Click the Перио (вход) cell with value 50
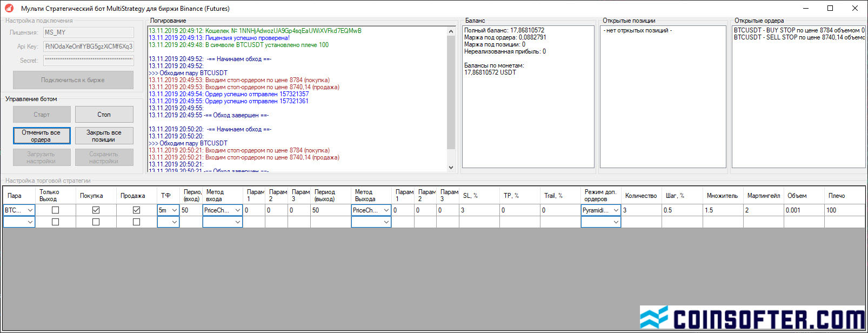 coord(191,210)
